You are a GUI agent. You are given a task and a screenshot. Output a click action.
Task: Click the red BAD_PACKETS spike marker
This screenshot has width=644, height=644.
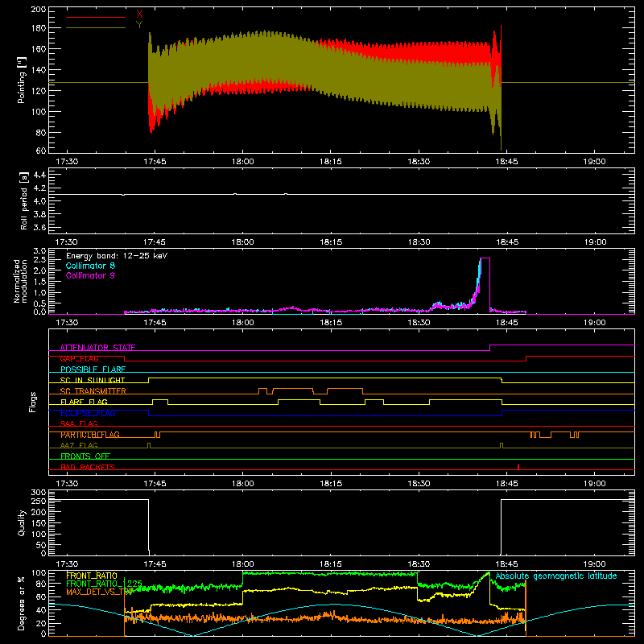518,467
